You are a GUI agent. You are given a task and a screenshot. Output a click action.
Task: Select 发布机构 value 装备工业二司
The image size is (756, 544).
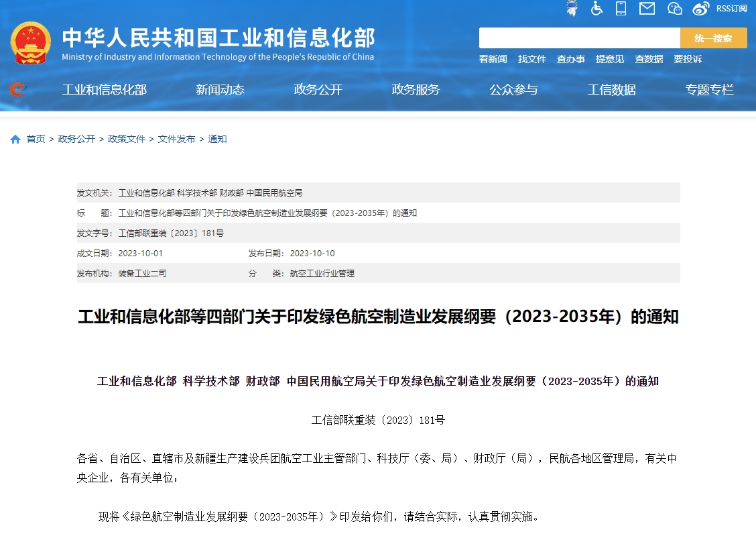(x=142, y=274)
